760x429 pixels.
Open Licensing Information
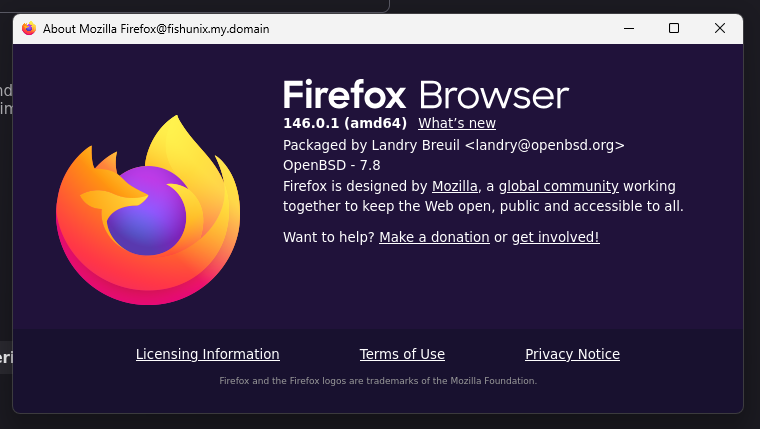point(207,354)
